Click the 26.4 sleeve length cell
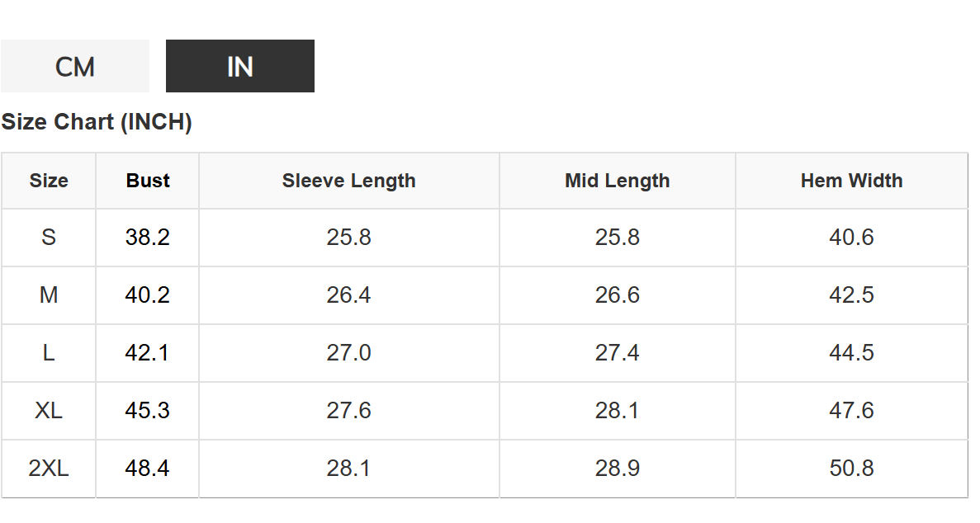The width and height of the screenshot is (980, 523). [x=348, y=295]
